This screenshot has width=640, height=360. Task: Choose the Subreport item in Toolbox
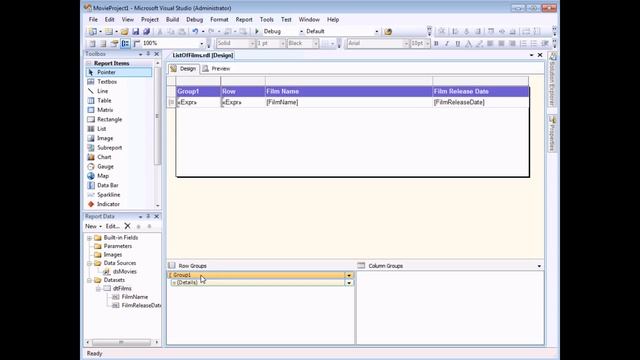click(x=109, y=148)
